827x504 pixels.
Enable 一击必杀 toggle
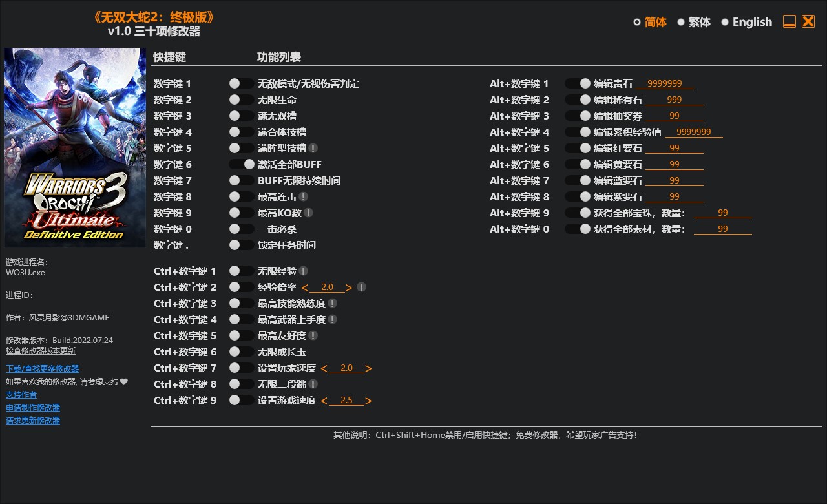click(x=242, y=229)
